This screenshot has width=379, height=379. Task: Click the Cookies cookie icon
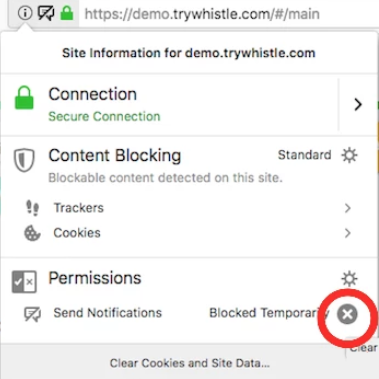click(x=32, y=233)
